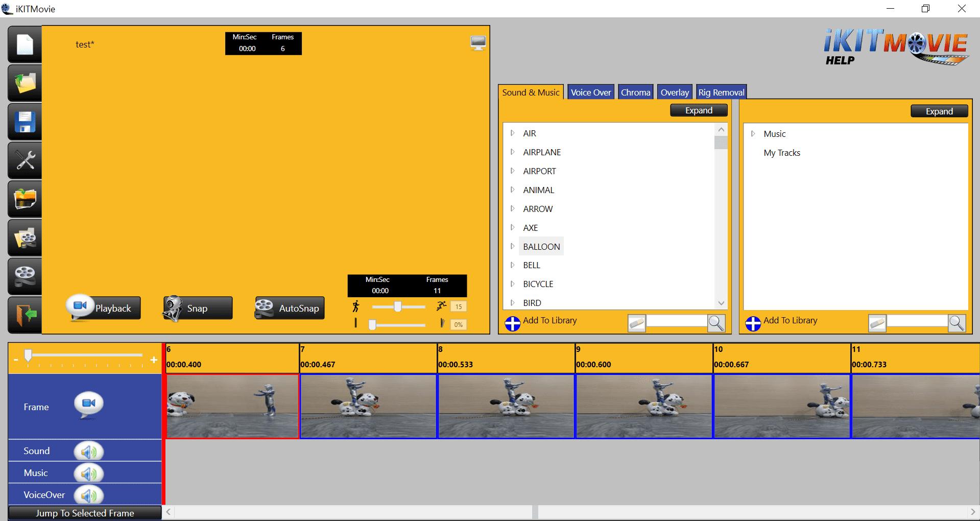Save the project with the floppy disk icon
Viewport: 980px width, 521px height.
click(25, 122)
